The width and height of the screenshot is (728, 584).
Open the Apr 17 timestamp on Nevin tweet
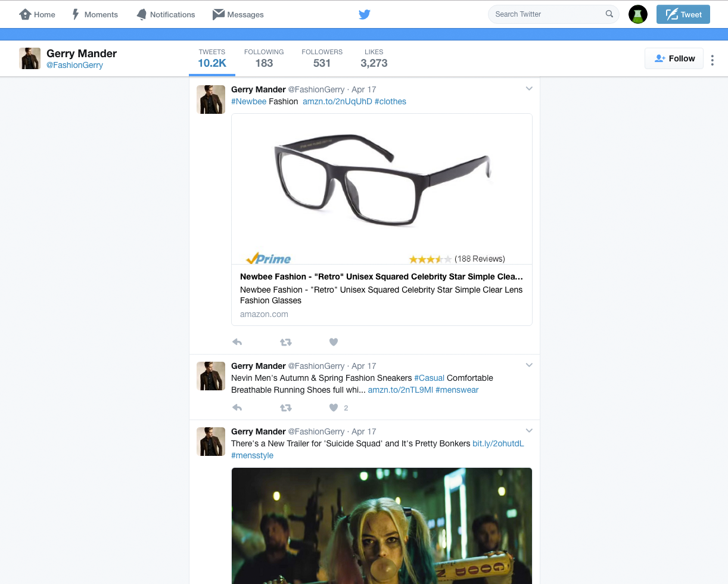click(x=364, y=366)
